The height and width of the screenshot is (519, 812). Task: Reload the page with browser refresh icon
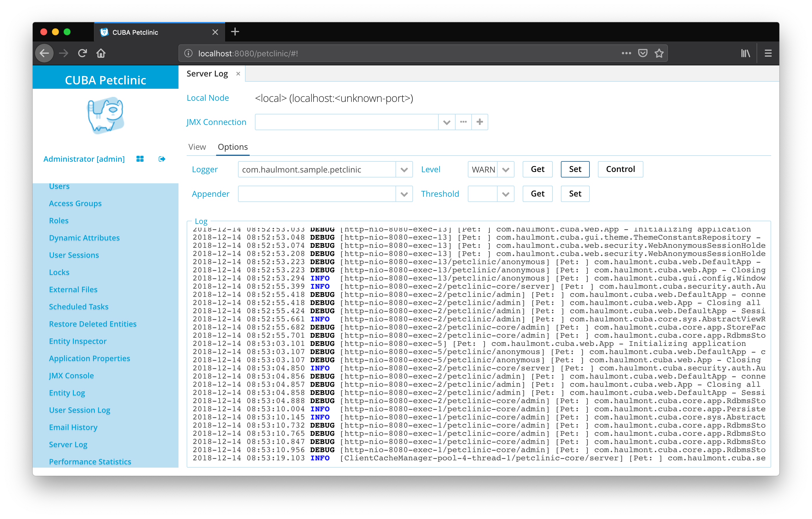(x=82, y=53)
